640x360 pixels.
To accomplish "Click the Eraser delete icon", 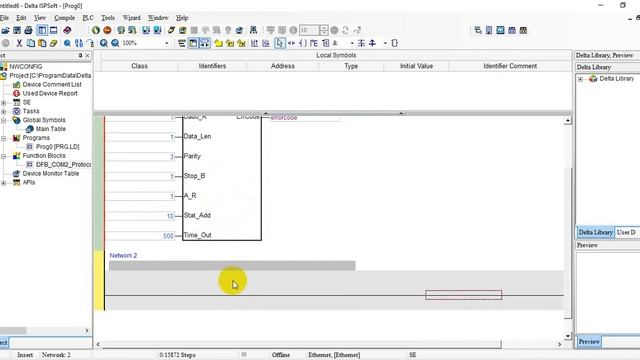I will (x=53, y=43).
